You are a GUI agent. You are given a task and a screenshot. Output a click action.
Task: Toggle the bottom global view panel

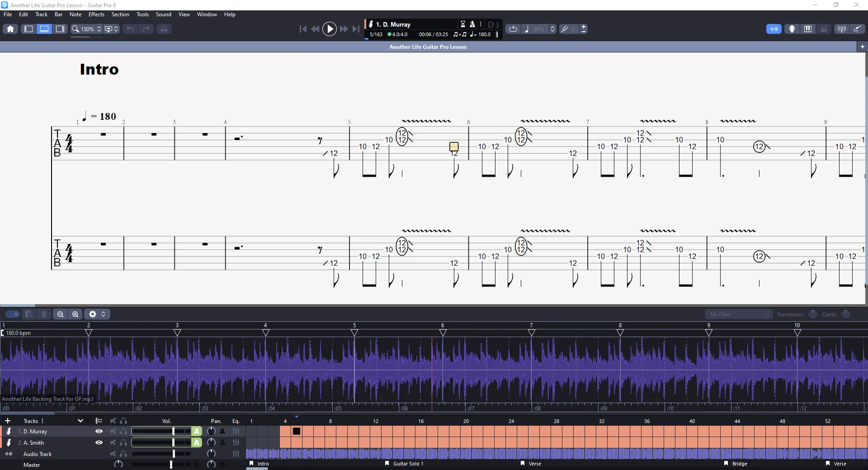44,29
